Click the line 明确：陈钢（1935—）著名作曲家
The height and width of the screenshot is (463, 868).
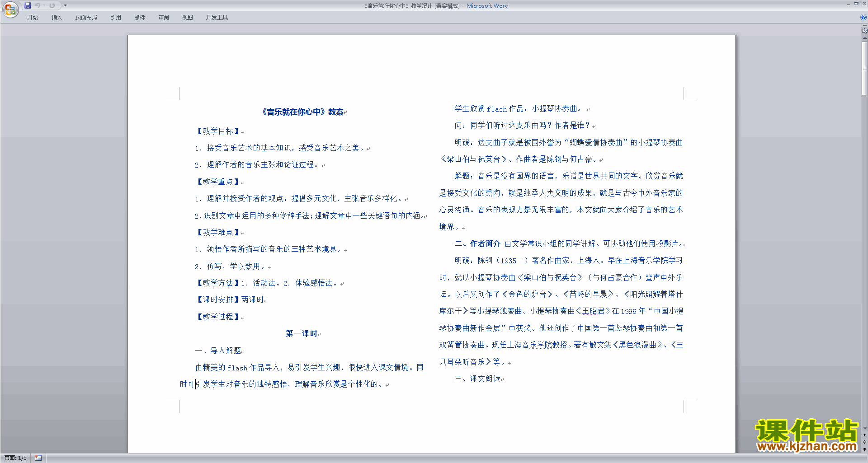pos(569,260)
